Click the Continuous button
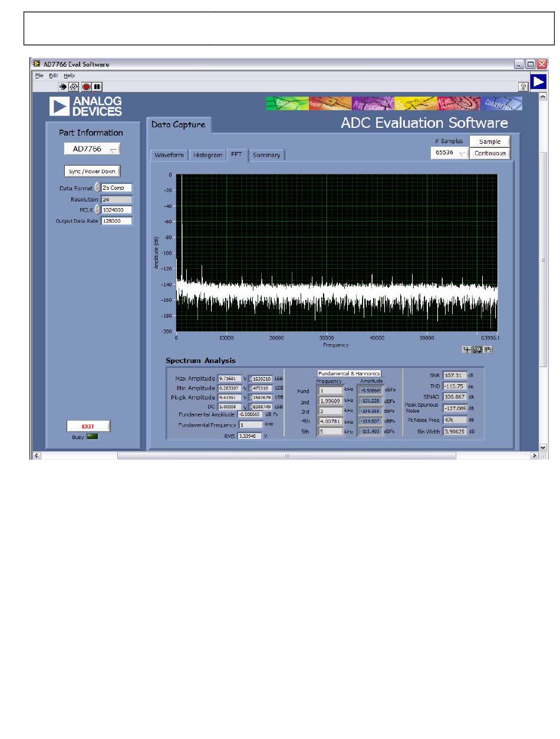Image resolution: width=560 pixels, height=739 pixels. [490, 153]
